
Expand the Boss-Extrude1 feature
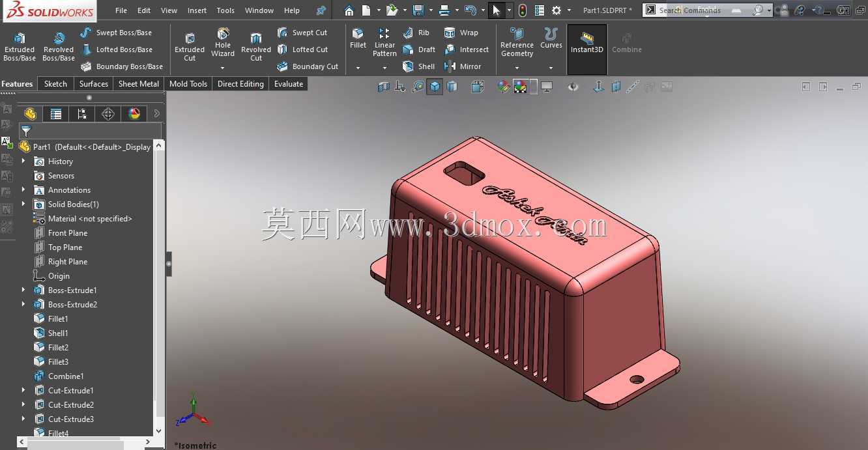tap(23, 290)
